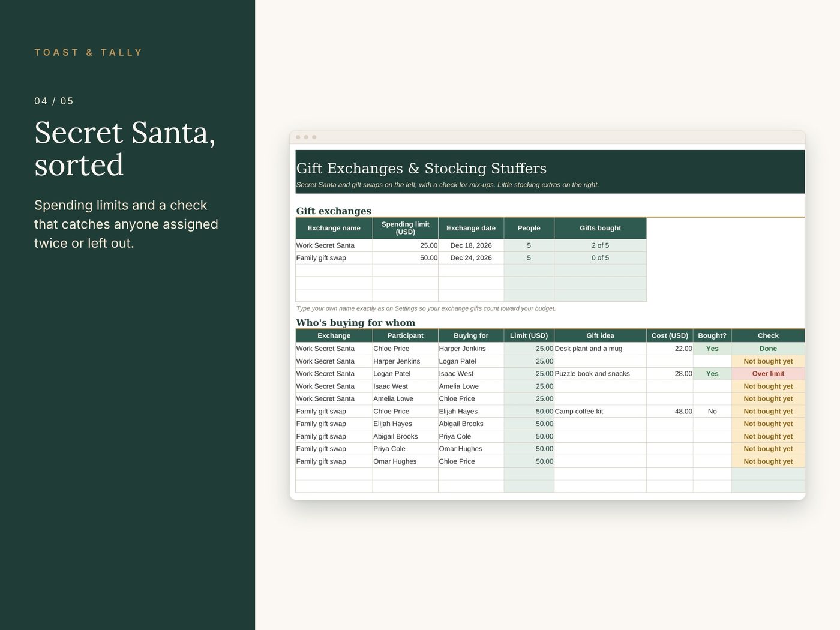Image resolution: width=840 pixels, height=630 pixels.
Task: Click the "Type your own name exactly" note
Action: (426, 308)
